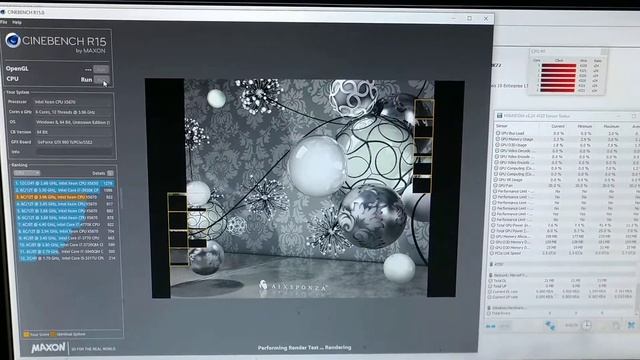Click the HWiNFO Sensor Status title icon
This screenshot has width=640, height=360.
499,116
